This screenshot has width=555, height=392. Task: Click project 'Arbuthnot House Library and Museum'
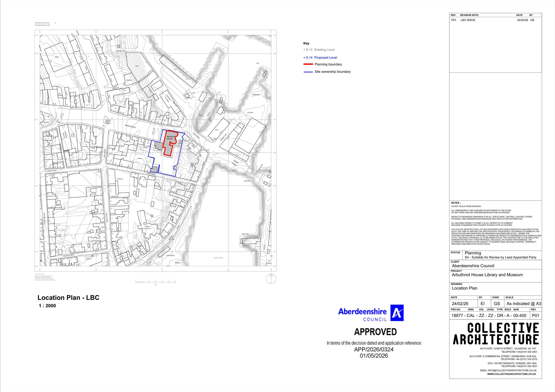(487, 275)
